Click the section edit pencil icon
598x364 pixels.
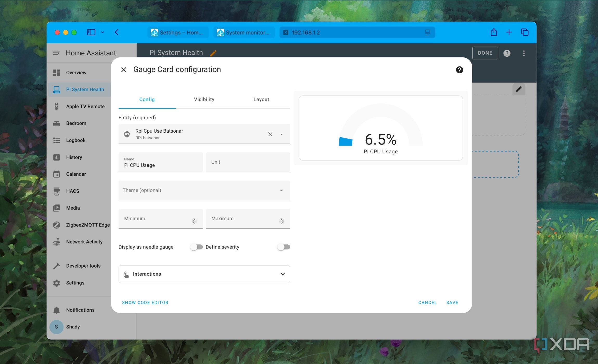[x=519, y=89]
